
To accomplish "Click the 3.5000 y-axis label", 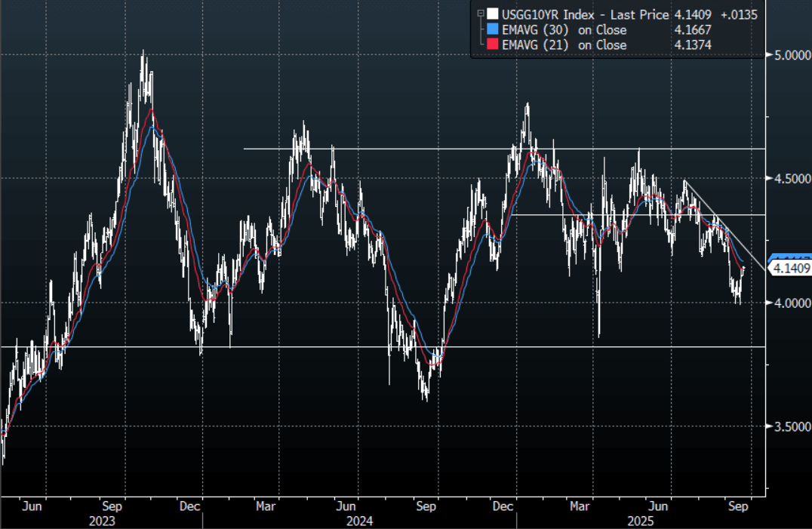I will pyautogui.click(x=789, y=426).
